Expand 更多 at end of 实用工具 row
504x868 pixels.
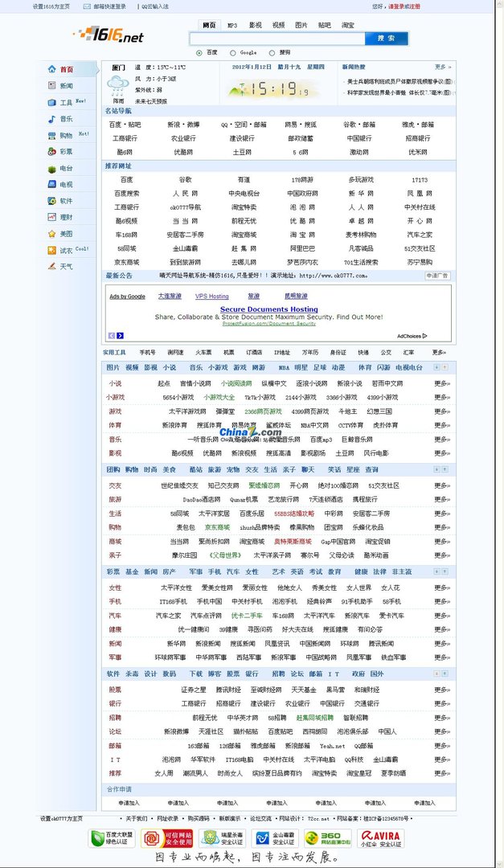pyautogui.click(x=439, y=352)
